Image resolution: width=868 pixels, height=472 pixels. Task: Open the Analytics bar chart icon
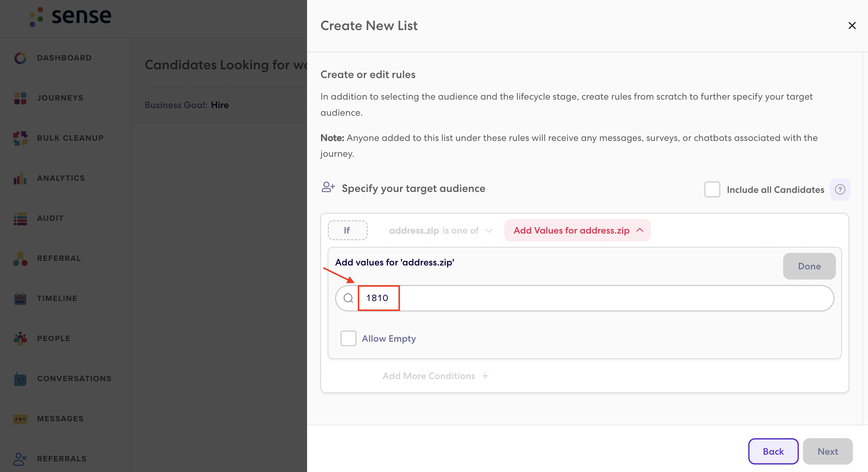[20, 178]
